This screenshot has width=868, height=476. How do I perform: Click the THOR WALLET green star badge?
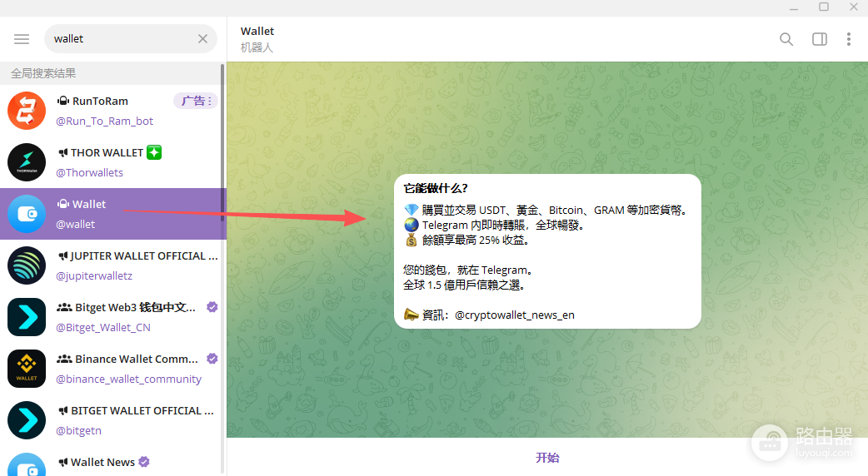154,152
